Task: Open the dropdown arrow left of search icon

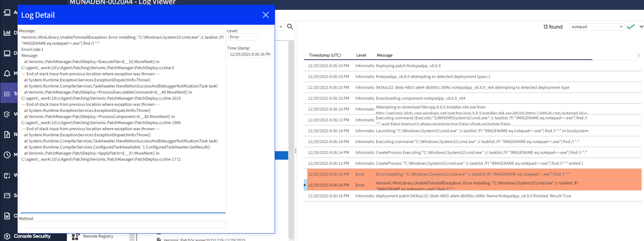Action: click(x=281, y=27)
